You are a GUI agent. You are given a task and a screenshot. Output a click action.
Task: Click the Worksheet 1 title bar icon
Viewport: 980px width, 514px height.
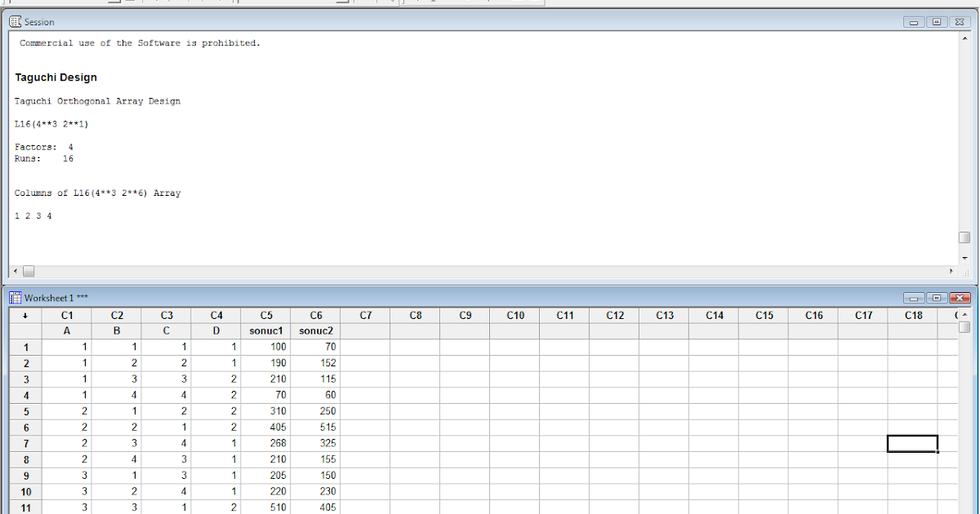(x=15, y=298)
